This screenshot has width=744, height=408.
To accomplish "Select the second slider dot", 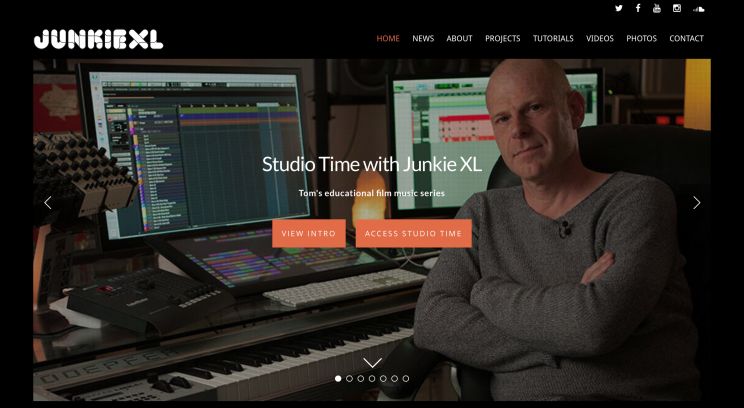I will [x=349, y=379].
